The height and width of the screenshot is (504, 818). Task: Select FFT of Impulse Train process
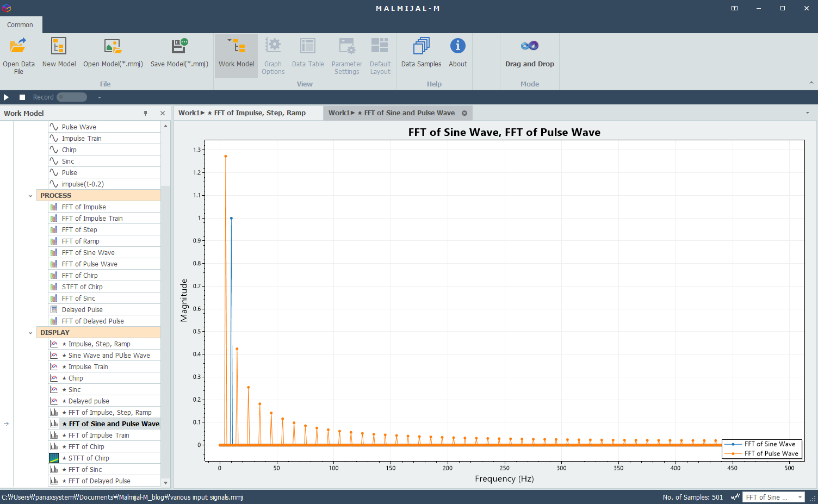pos(104,218)
